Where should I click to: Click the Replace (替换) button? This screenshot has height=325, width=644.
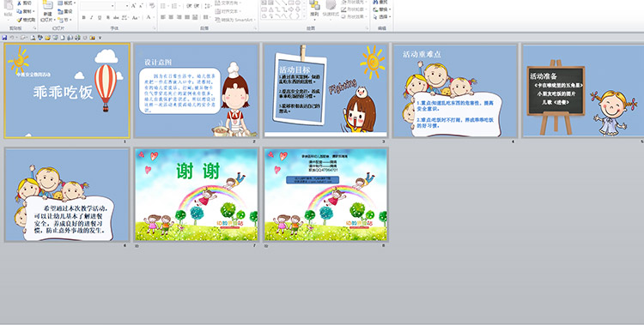(381, 9)
